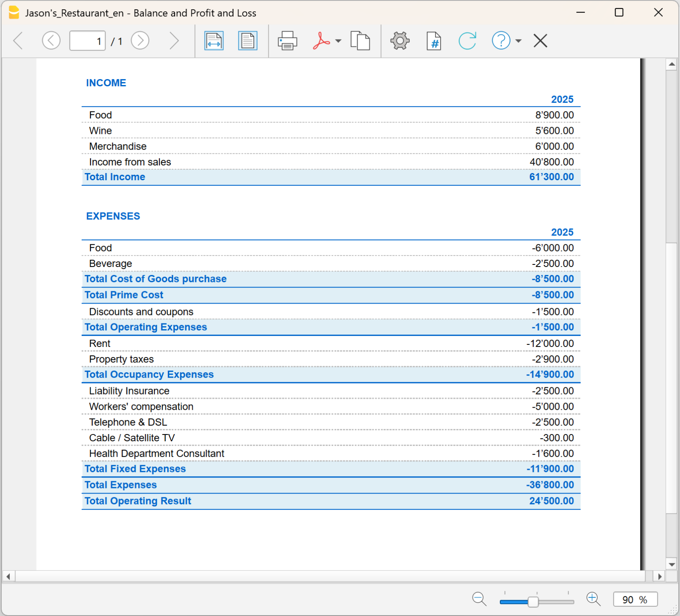The height and width of the screenshot is (616, 680).
Task: Copy report to clipboard
Action: [360, 41]
